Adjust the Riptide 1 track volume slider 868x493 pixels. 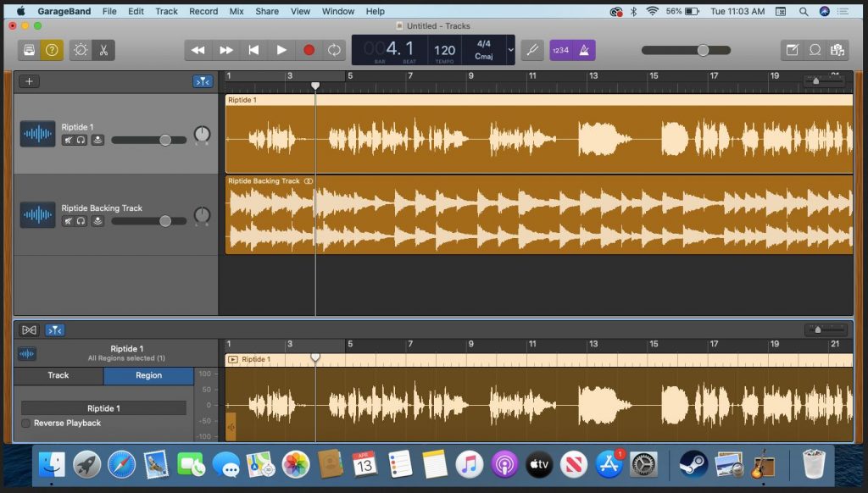pyautogui.click(x=165, y=140)
